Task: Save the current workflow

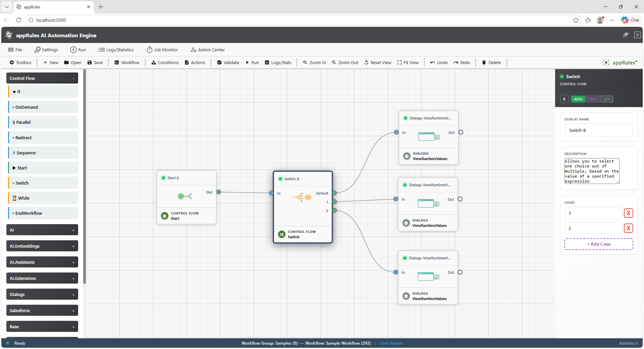Action: 95,62
